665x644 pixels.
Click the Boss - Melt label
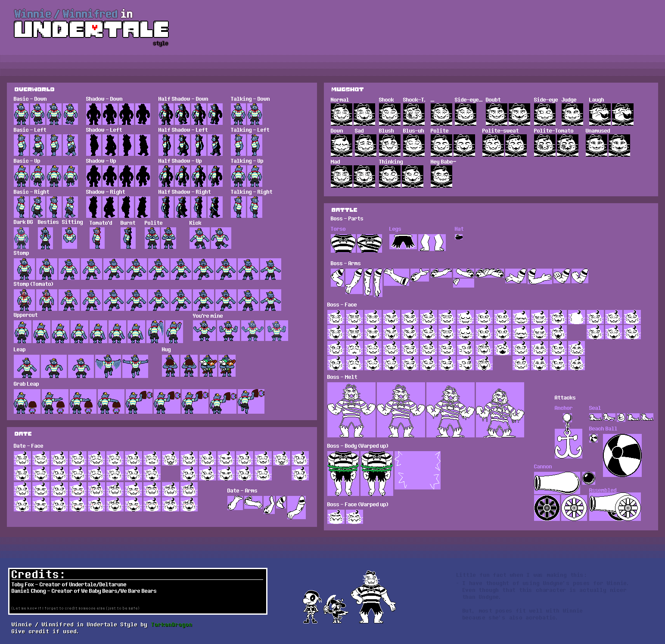point(342,377)
